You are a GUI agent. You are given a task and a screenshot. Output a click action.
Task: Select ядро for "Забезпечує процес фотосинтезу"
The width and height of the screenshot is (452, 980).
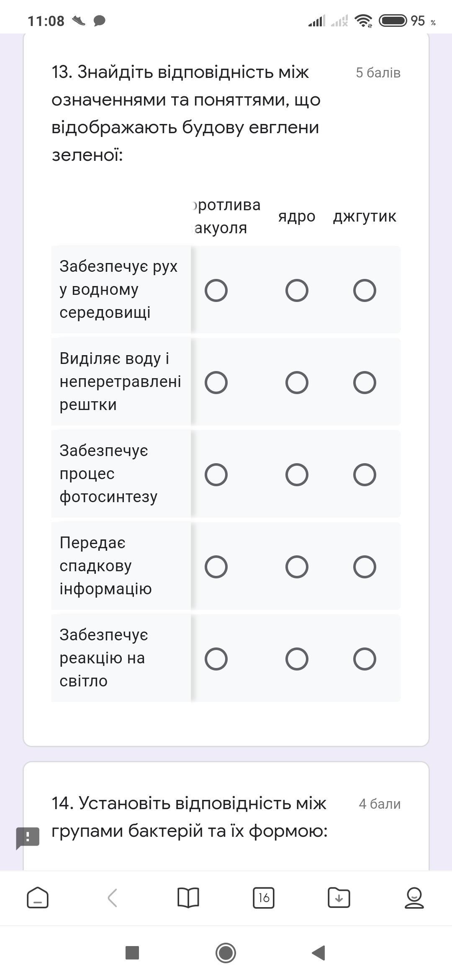[x=297, y=475]
